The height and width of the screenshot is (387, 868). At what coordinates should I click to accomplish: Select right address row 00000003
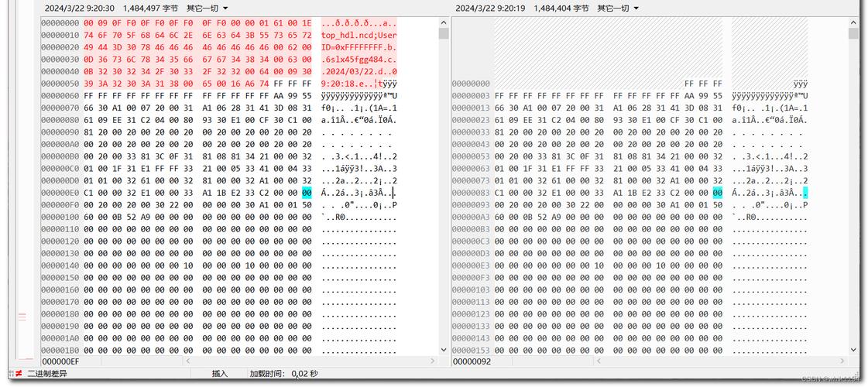coord(471,96)
